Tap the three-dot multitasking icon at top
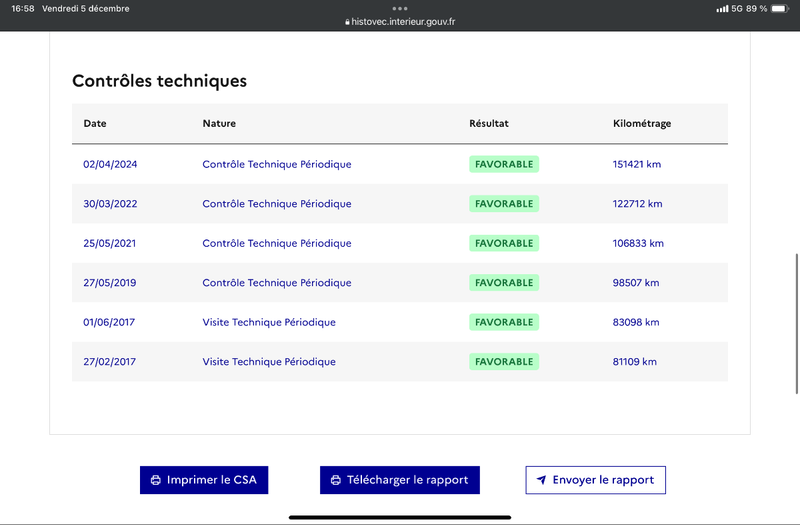 [x=400, y=8]
